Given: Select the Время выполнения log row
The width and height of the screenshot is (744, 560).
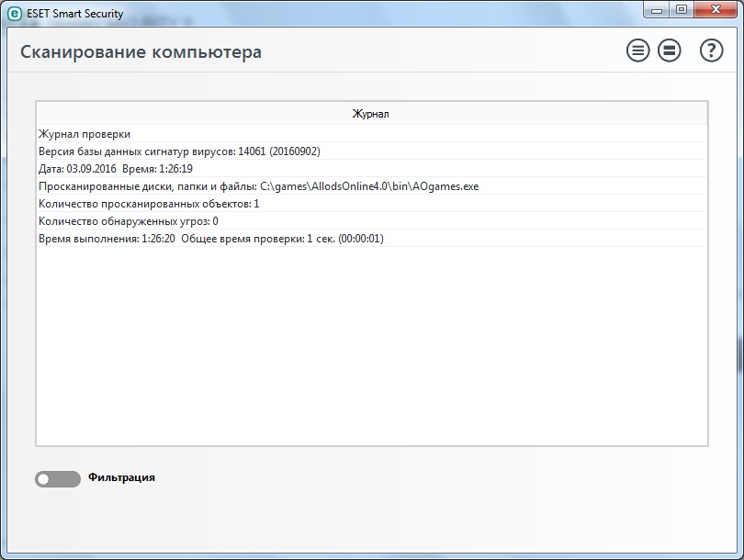Looking at the screenshot, I should [210, 239].
